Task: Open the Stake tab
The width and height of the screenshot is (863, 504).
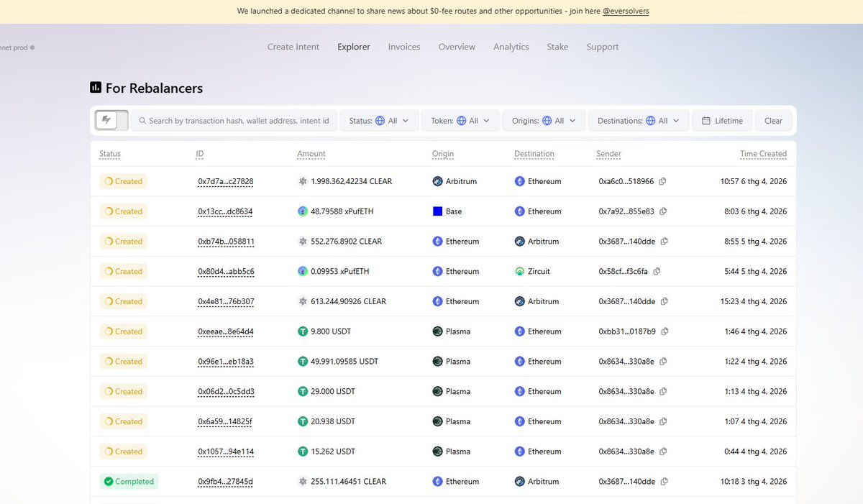Action: pos(557,47)
